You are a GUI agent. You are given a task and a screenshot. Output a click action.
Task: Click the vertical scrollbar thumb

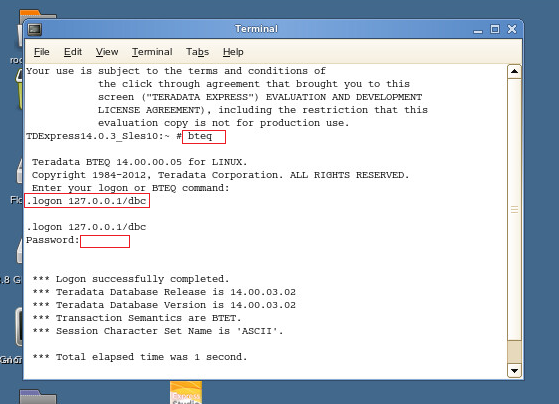(514, 209)
